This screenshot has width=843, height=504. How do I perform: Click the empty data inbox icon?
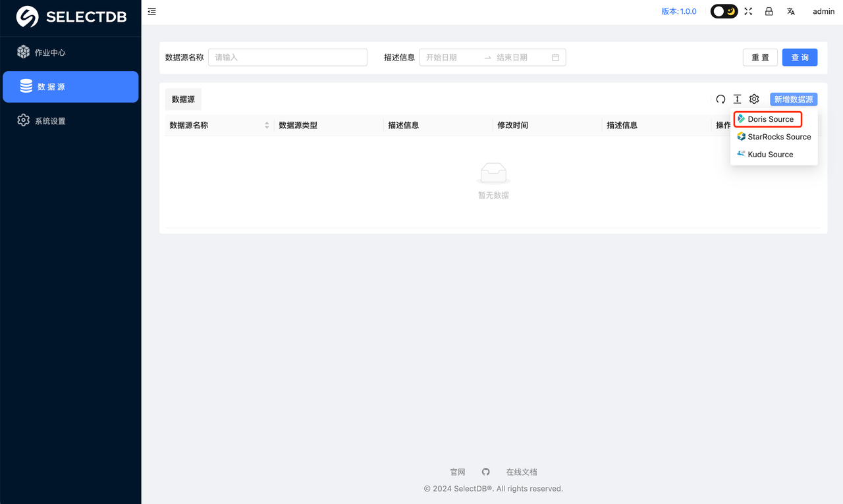click(x=493, y=173)
